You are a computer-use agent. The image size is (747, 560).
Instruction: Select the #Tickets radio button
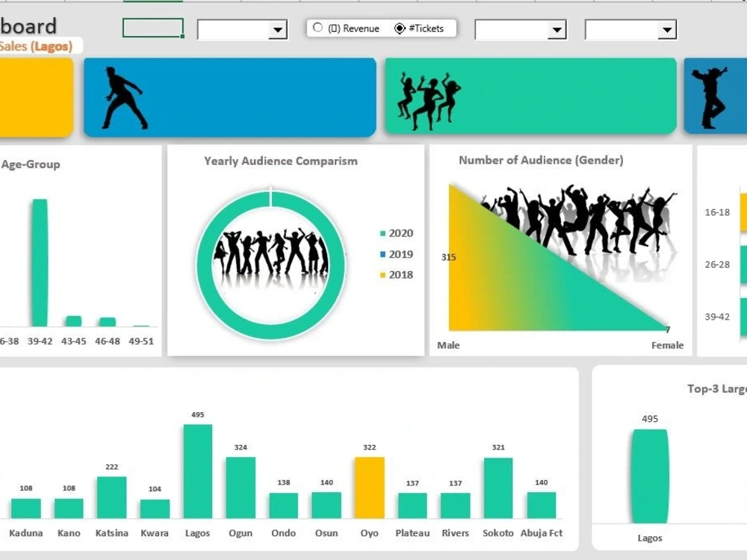point(401,28)
